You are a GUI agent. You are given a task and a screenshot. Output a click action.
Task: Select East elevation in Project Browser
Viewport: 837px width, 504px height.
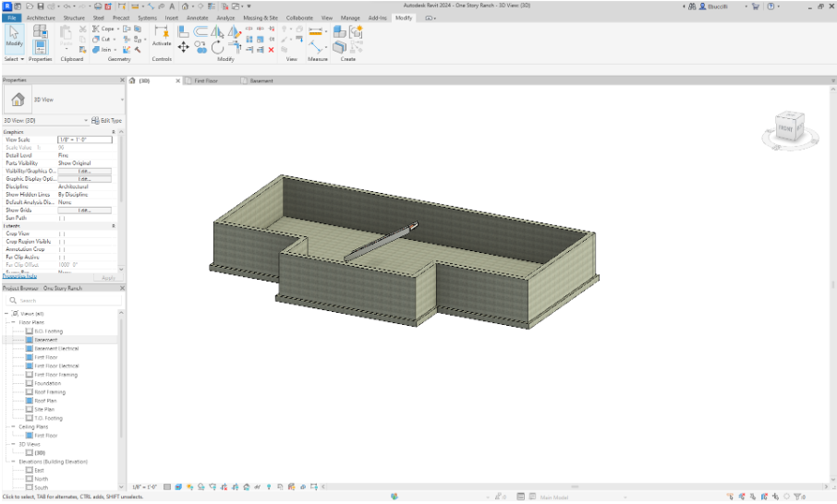pos(39,471)
